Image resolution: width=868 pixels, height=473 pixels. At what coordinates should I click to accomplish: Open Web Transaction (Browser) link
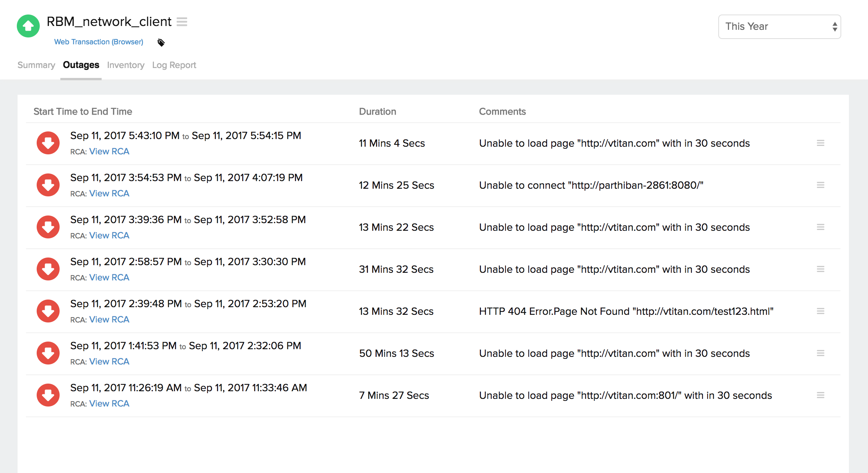[x=99, y=42]
